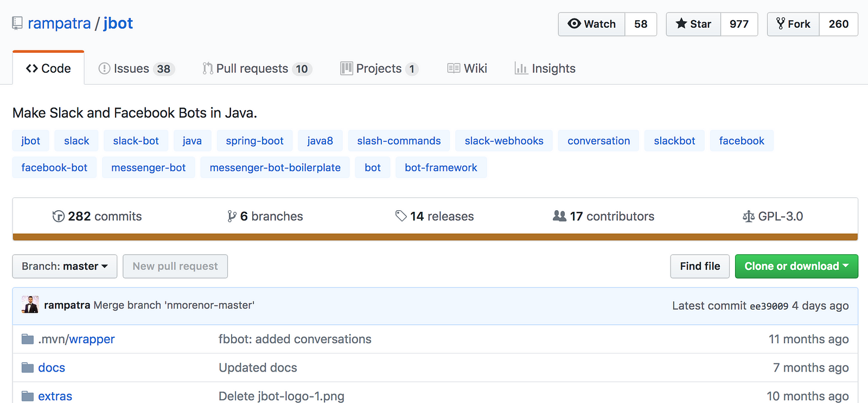Click the language color bar under stats

click(x=435, y=237)
